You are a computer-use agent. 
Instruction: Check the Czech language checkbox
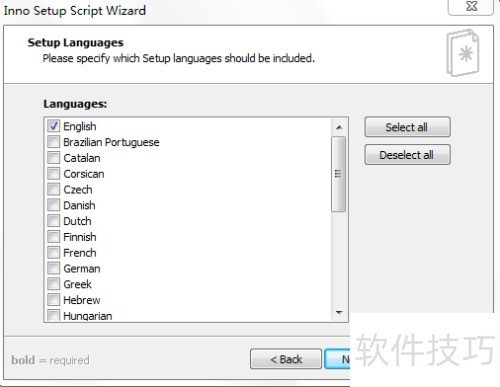point(53,189)
